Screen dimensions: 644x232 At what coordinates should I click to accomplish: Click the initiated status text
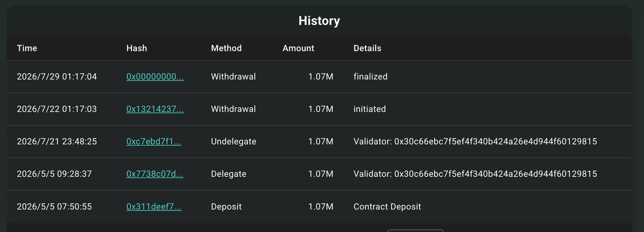369,109
